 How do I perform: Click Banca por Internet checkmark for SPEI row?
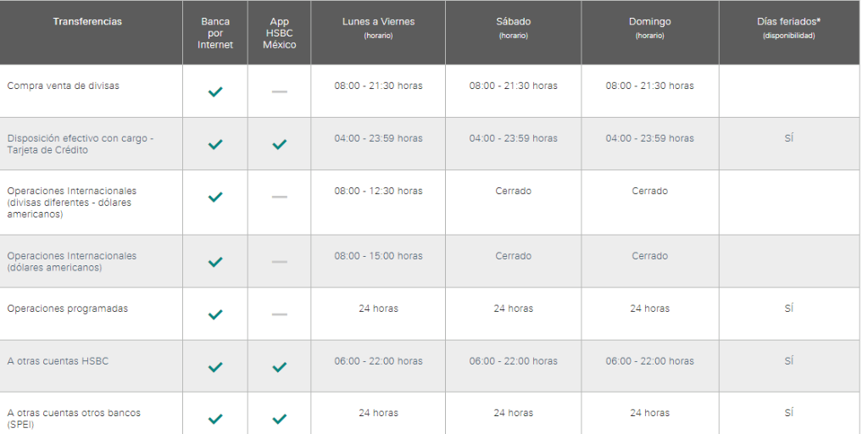point(215,419)
